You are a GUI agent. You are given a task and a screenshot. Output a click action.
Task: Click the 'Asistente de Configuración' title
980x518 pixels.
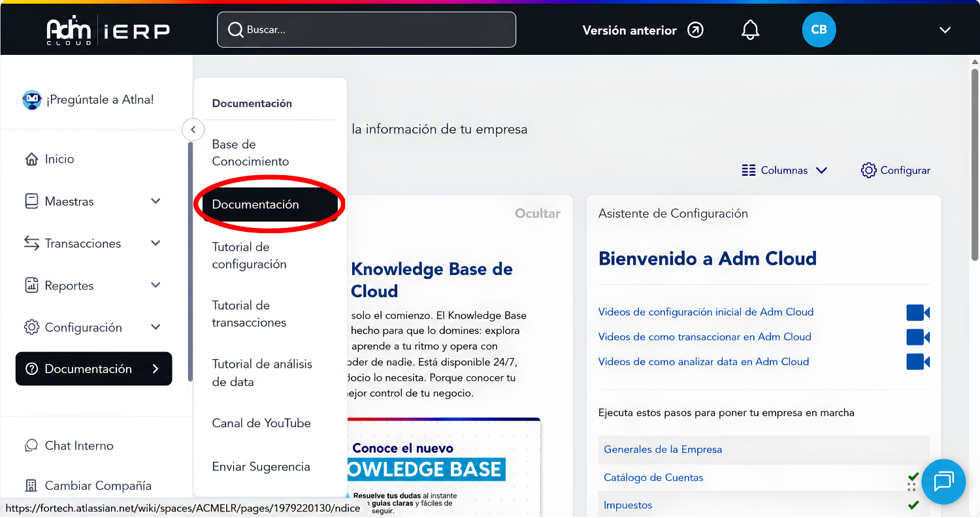pyautogui.click(x=673, y=214)
